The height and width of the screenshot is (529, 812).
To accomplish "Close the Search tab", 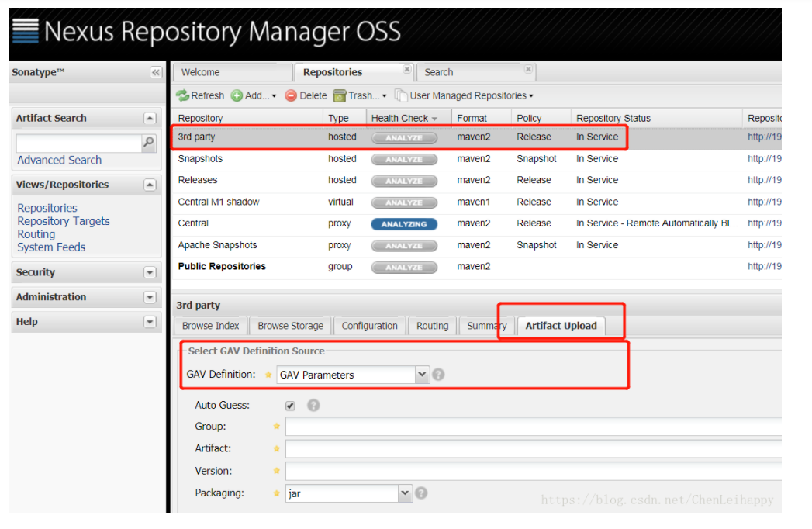I will tap(528, 70).
